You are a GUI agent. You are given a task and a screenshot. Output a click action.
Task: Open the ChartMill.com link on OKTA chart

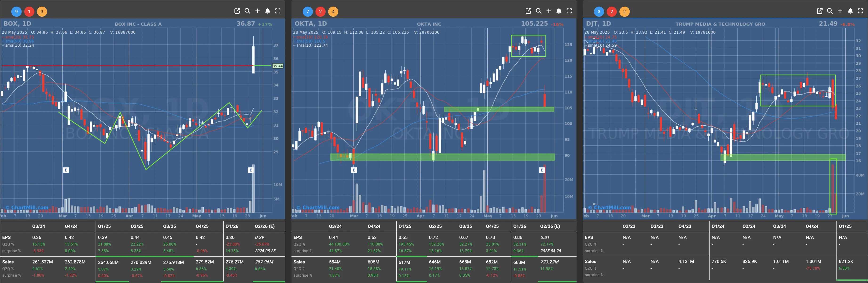pos(318,207)
